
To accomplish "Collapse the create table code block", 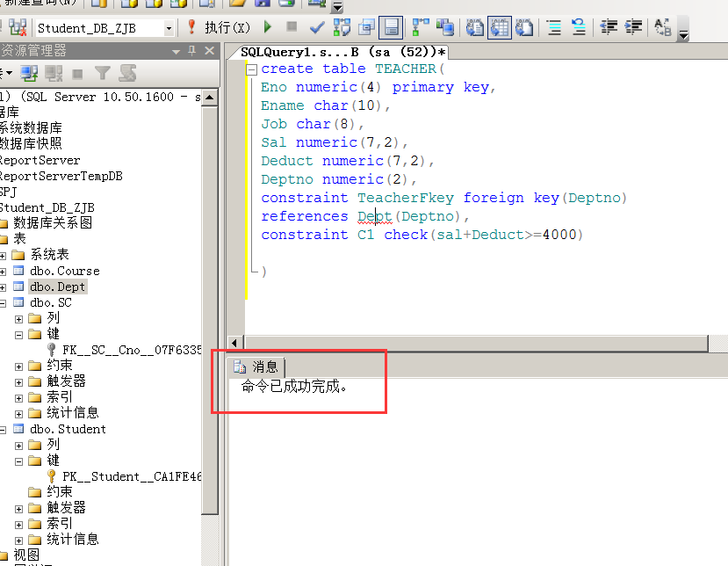I will pos(251,69).
